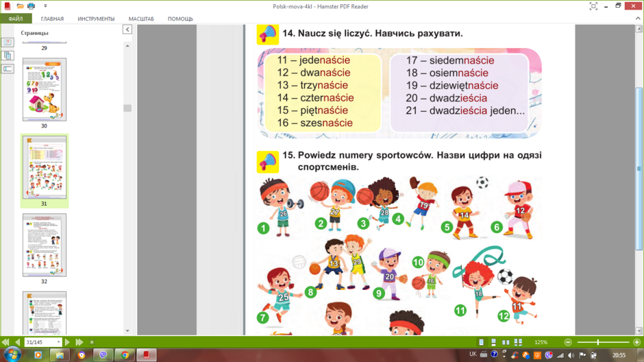Click the zoom out minus button
The image size is (644, 362).
point(568,342)
